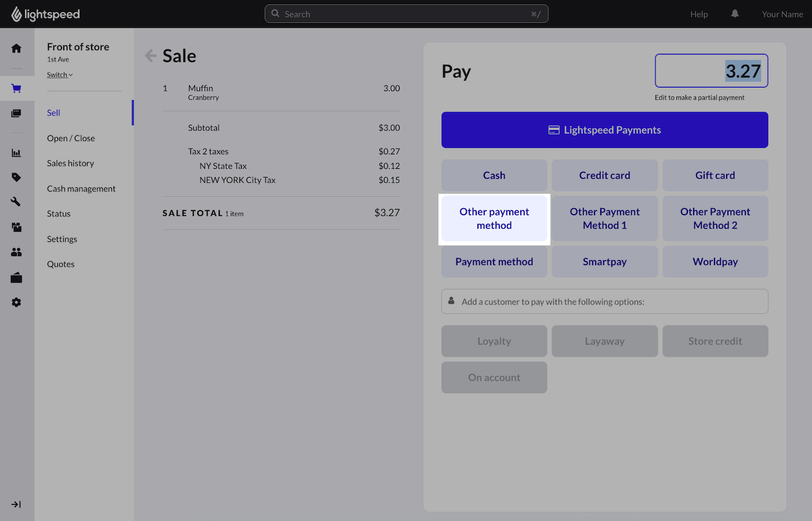Focus the Search field
The width and height of the screenshot is (812, 521).
pos(407,14)
